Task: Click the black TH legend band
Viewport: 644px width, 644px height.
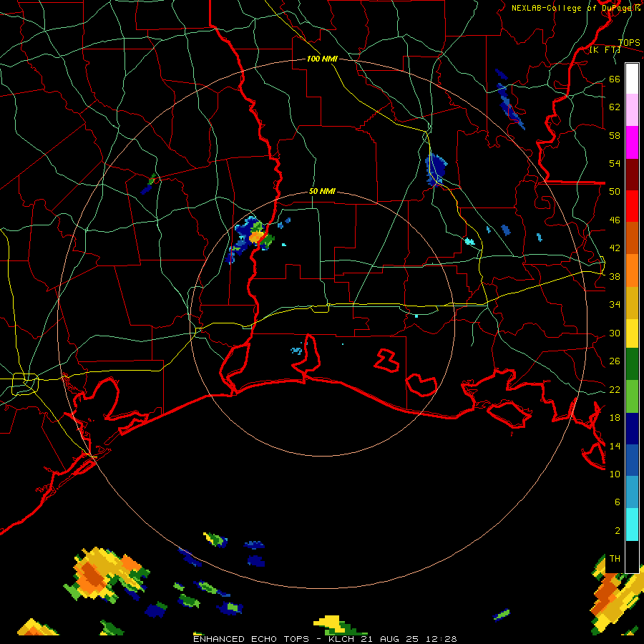Action: 632,557
